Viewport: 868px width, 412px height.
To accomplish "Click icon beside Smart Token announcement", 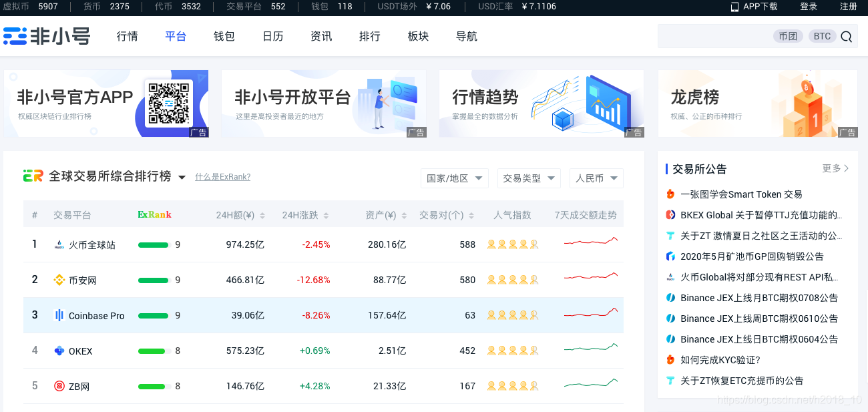I will [x=671, y=194].
